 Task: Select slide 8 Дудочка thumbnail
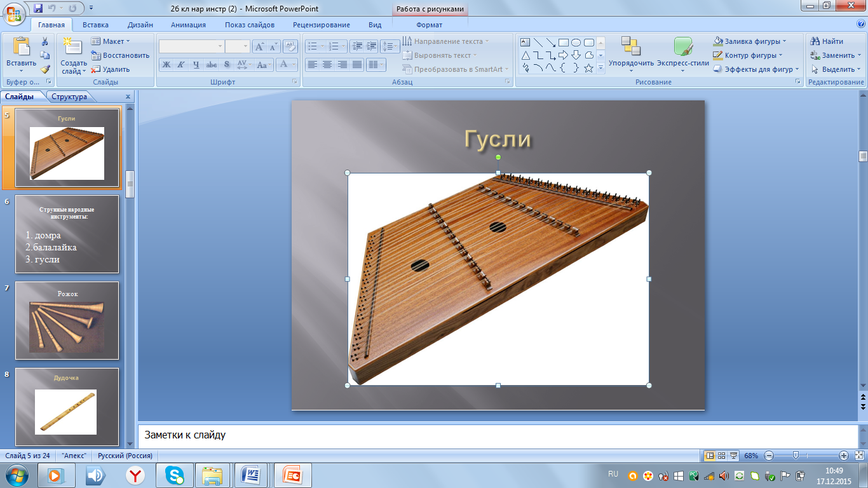tap(67, 407)
